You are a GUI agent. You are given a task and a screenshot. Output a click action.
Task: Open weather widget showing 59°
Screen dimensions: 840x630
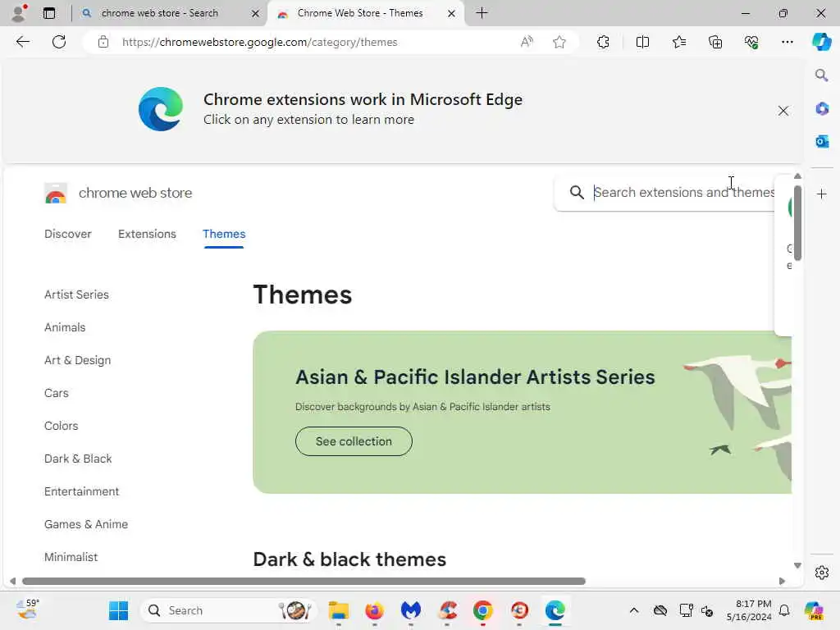click(x=27, y=610)
